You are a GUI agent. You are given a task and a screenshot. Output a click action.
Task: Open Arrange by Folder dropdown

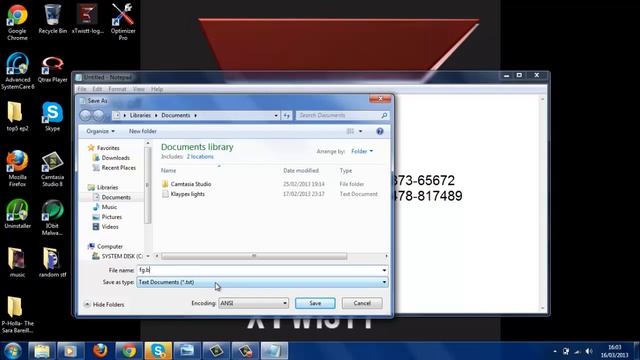coord(362,151)
